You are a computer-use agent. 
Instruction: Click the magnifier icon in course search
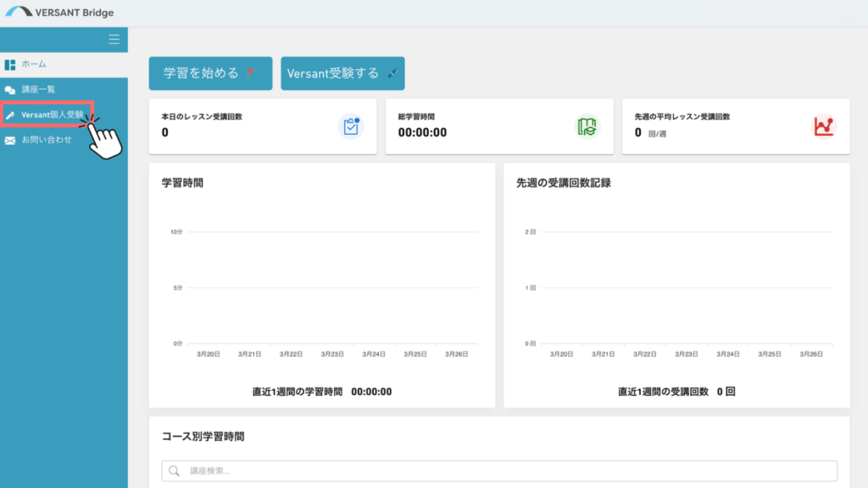[174, 471]
